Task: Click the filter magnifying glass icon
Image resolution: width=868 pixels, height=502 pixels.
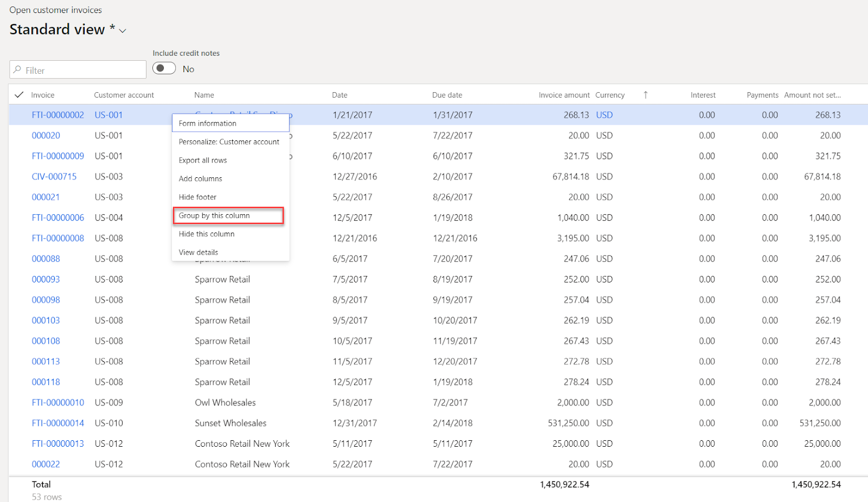Action: point(18,69)
